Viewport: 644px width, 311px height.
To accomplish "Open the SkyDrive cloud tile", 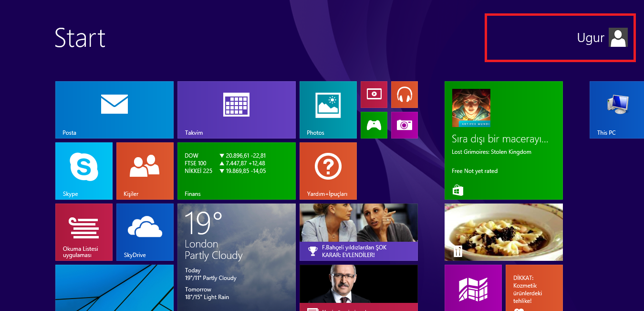I will tap(145, 232).
